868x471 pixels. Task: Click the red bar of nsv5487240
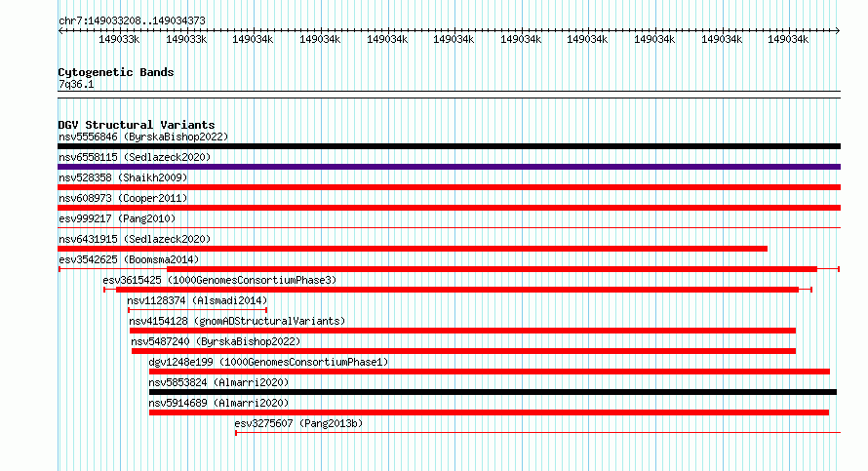(x=463, y=351)
